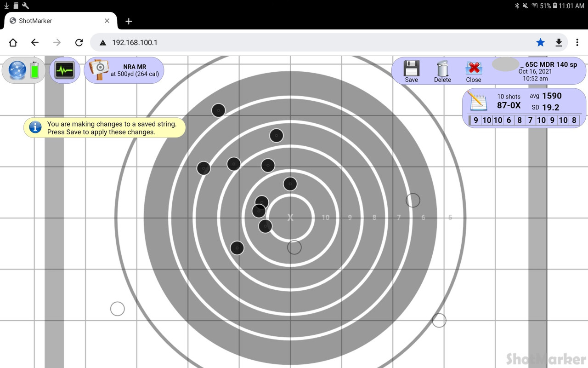Select the hollow shot marker beside the 7 label
This screenshot has height=368, width=588.
tap(413, 200)
